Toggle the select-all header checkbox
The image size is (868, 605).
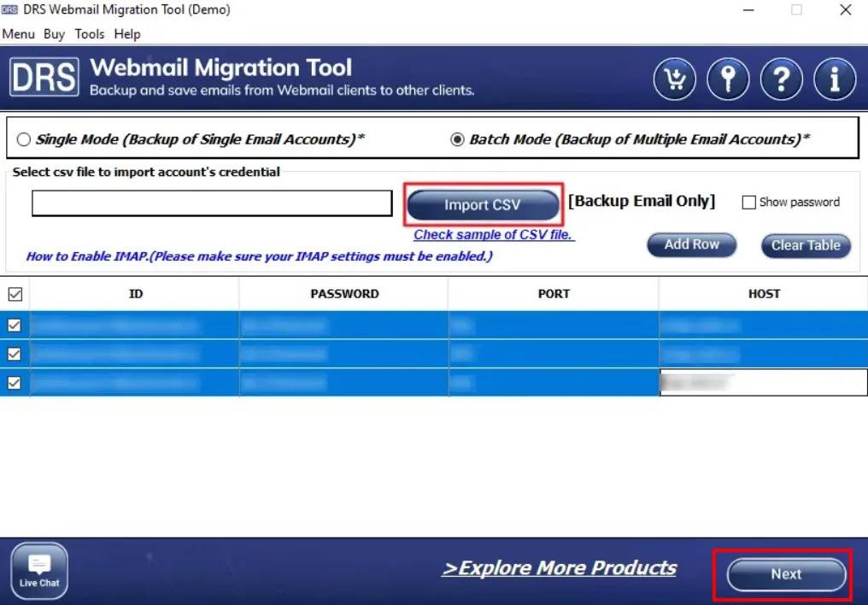pos(15,294)
